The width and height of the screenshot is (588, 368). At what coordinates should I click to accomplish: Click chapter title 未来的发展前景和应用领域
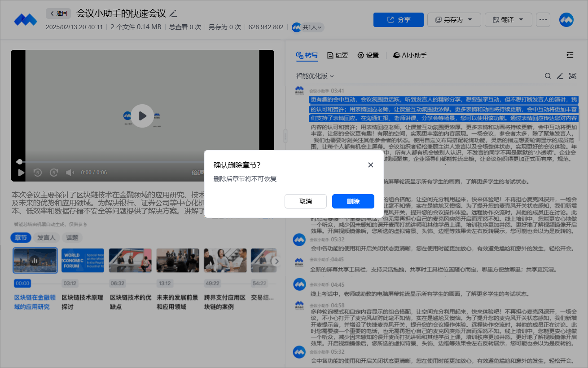pyautogui.click(x=178, y=302)
